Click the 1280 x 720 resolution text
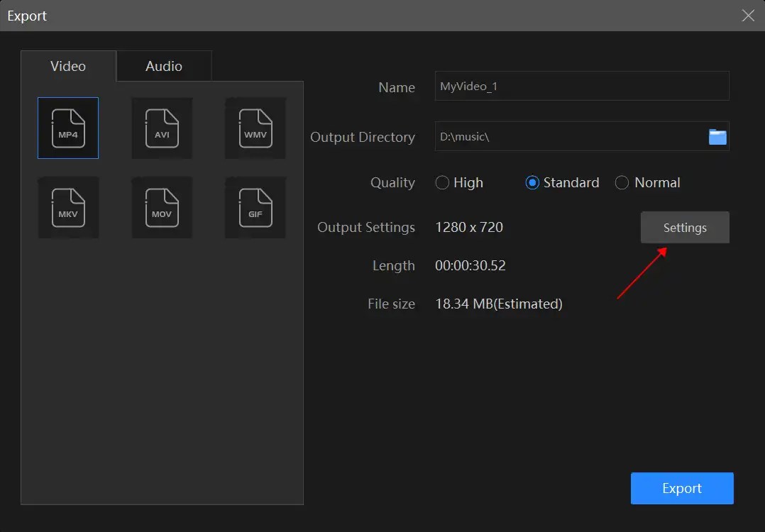 [x=469, y=227]
